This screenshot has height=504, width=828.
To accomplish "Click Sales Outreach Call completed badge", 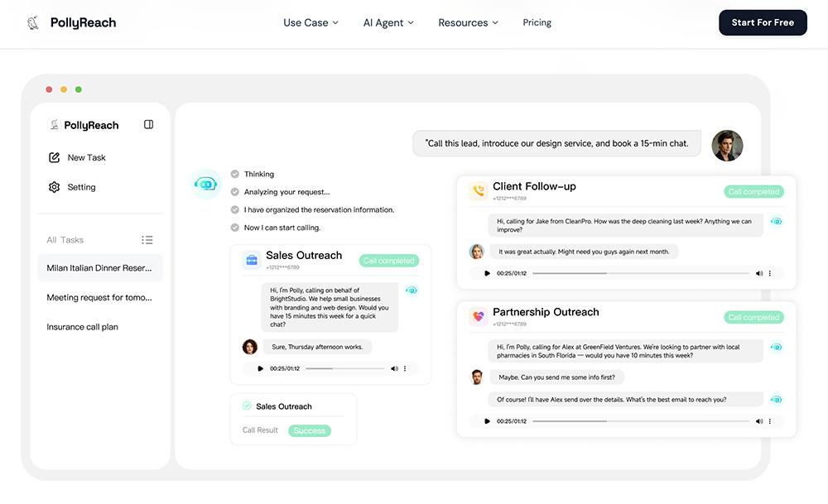I will pyautogui.click(x=388, y=261).
